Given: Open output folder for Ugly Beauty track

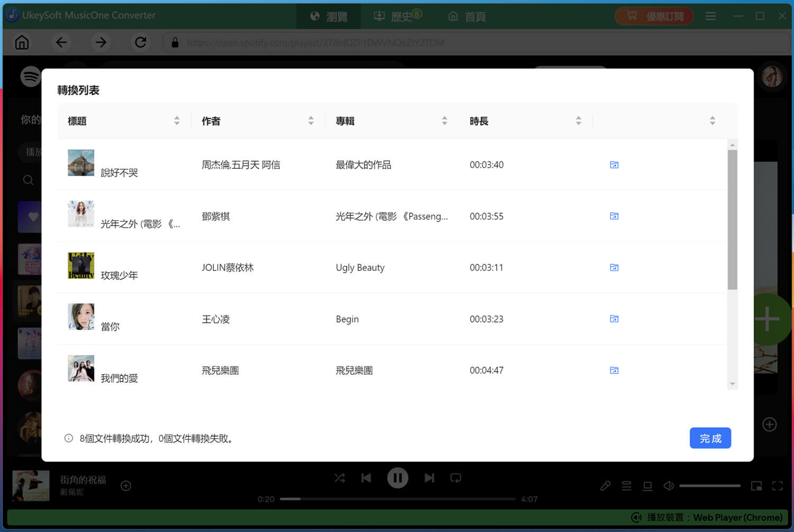Looking at the screenshot, I should click(x=613, y=267).
